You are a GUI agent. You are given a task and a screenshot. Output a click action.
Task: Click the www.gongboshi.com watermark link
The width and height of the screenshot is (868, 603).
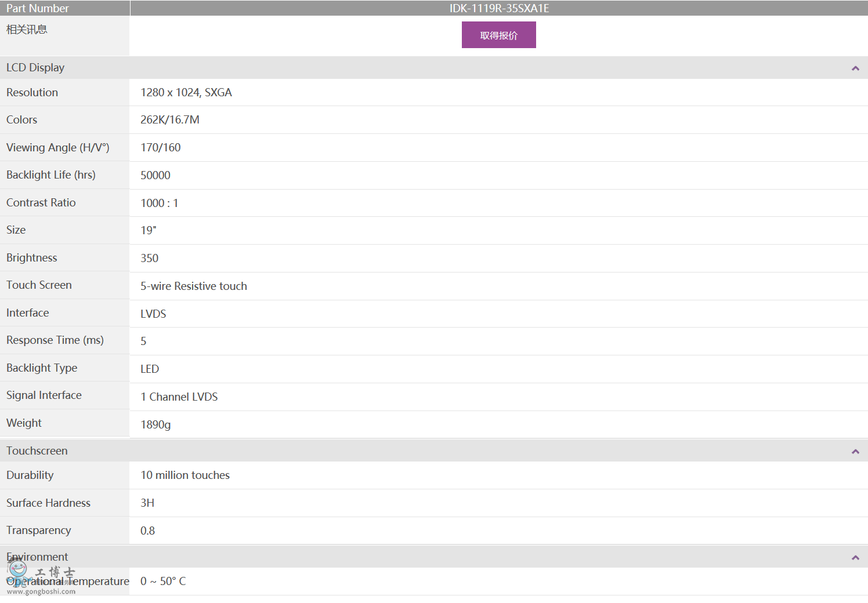(x=41, y=592)
